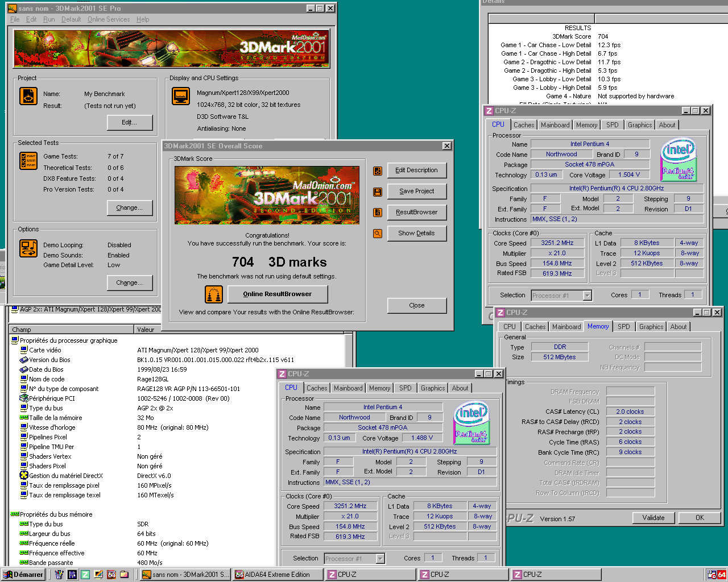Click the Show Details magnifier icon

[x=378, y=234]
